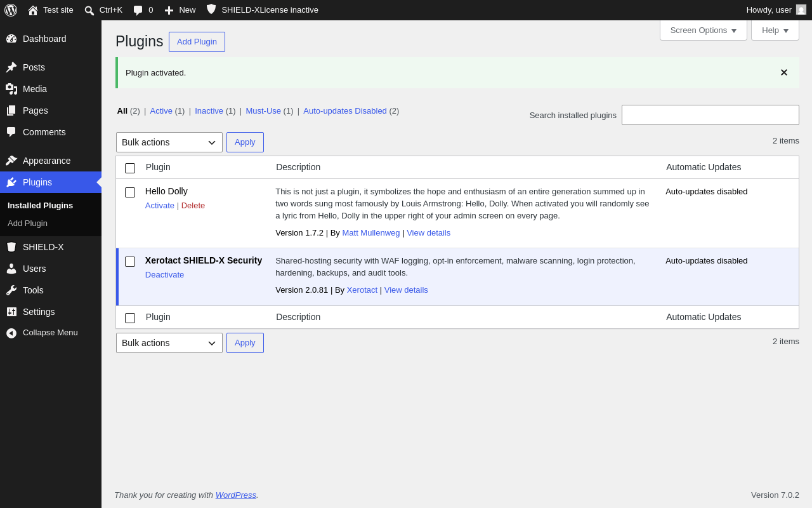This screenshot has height=508, width=812.
Task: Open Installed Plugins submenu item
Action: tap(40, 205)
